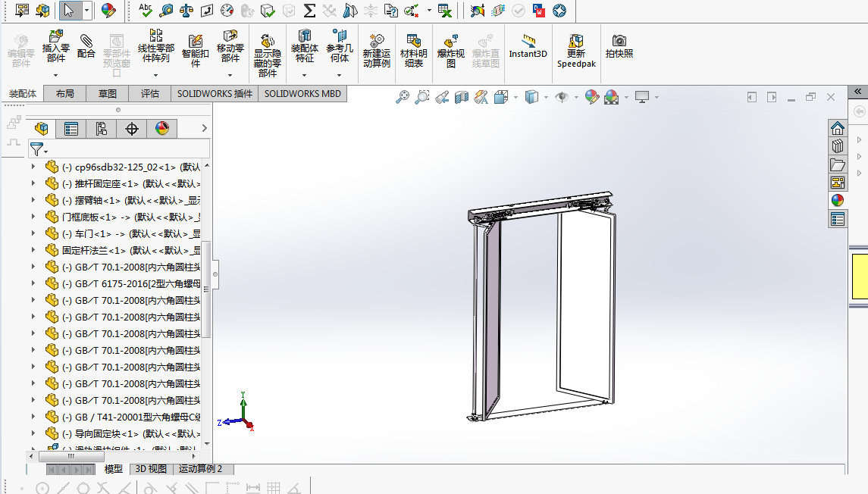Switch to the 3D 视图 bottom tab
This screenshot has width=868, height=494.
(151, 469)
